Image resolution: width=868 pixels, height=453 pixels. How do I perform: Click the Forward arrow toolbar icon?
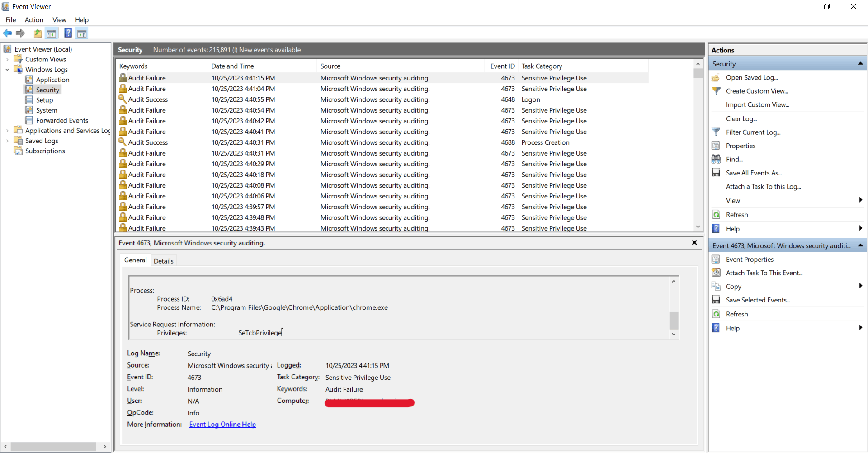point(20,33)
